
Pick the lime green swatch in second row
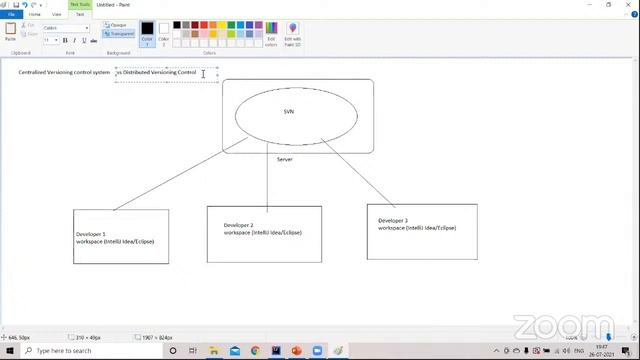[x=231, y=34]
